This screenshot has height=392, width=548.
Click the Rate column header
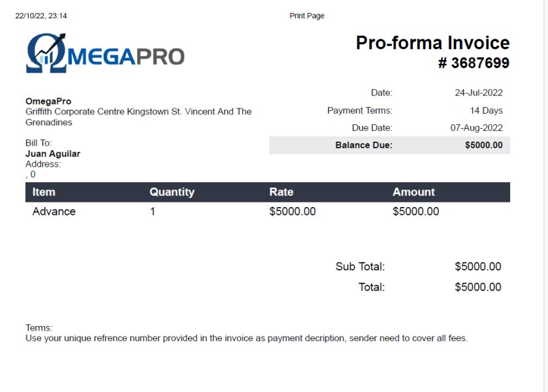point(281,192)
